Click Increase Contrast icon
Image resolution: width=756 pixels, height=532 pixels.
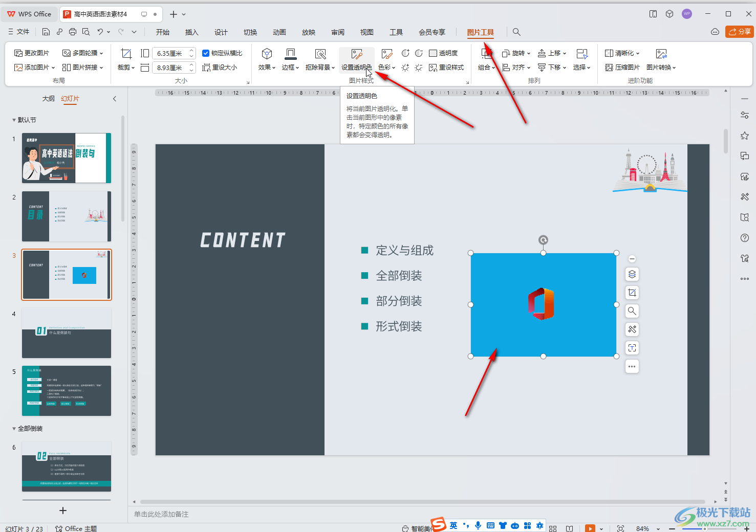point(405,53)
